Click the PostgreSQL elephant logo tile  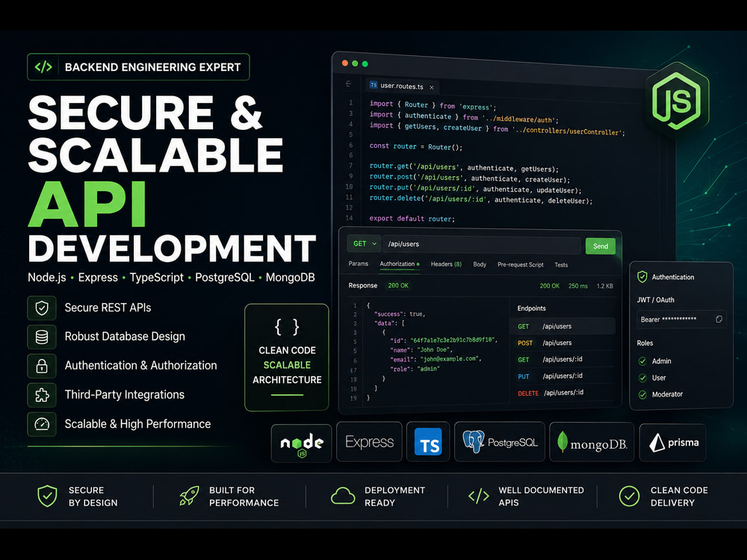499,442
